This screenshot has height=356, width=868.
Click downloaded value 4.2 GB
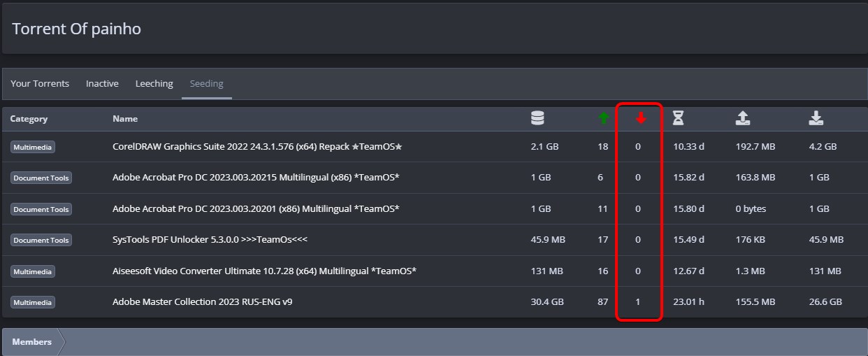pyautogui.click(x=823, y=147)
